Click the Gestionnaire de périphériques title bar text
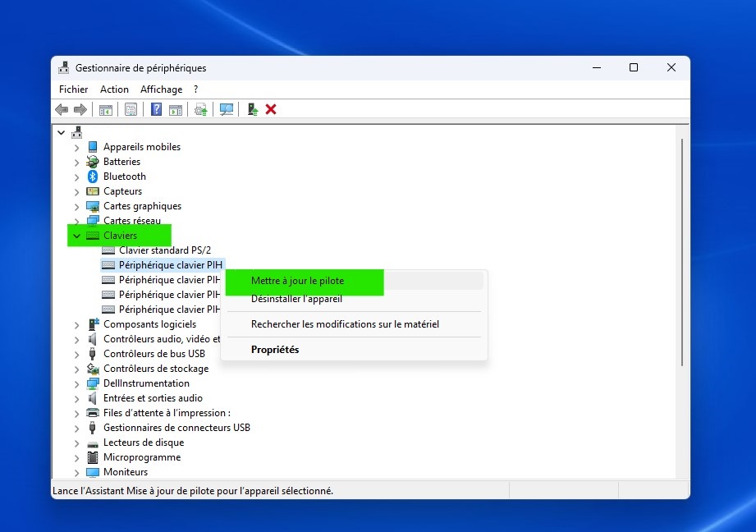 tap(140, 68)
